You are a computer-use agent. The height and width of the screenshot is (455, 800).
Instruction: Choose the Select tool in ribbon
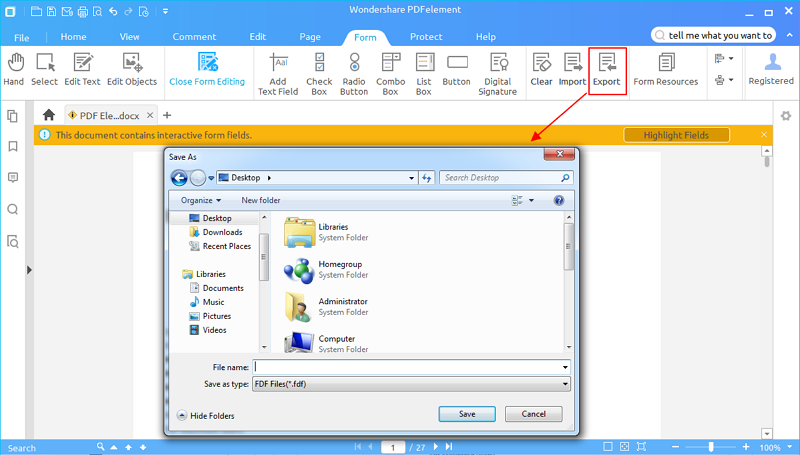[45, 70]
